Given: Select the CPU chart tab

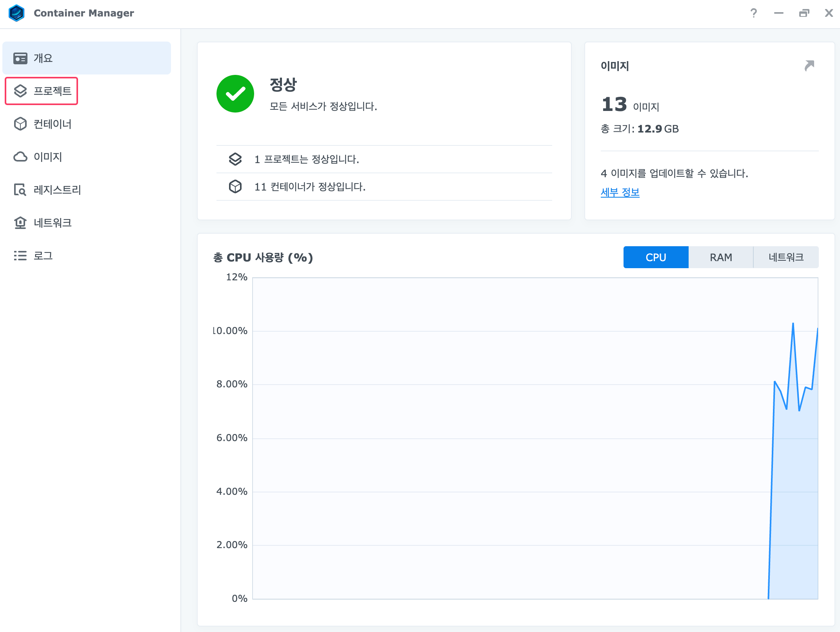Looking at the screenshot, I should point(656,257).
